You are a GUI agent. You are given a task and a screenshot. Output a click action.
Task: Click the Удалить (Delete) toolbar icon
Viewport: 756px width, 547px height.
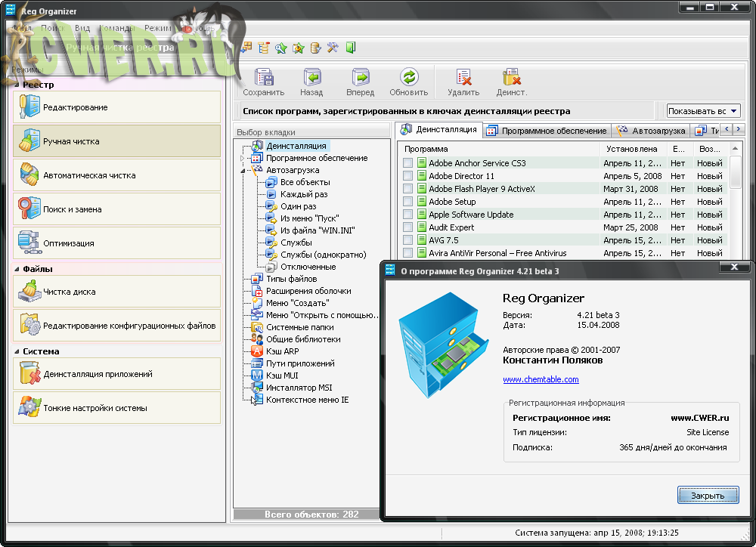tap(463, 79)
